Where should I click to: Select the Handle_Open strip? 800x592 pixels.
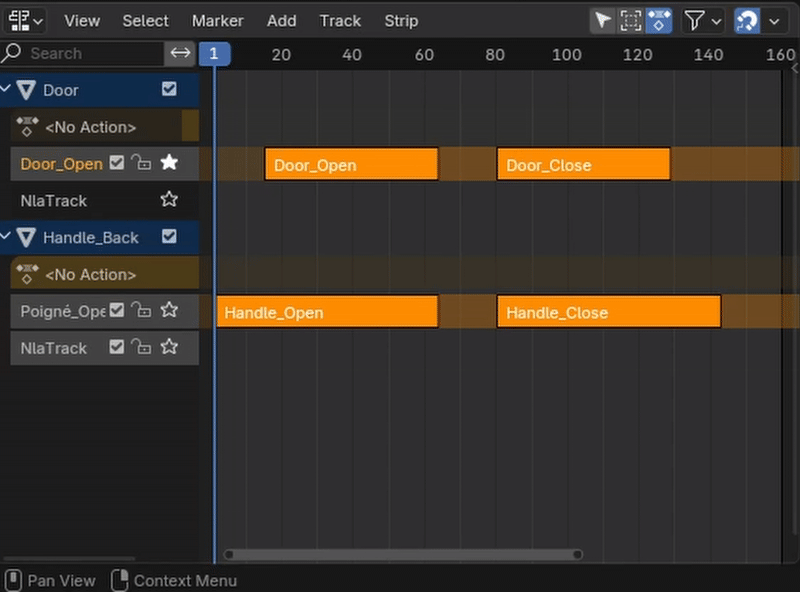pos(327,312)
